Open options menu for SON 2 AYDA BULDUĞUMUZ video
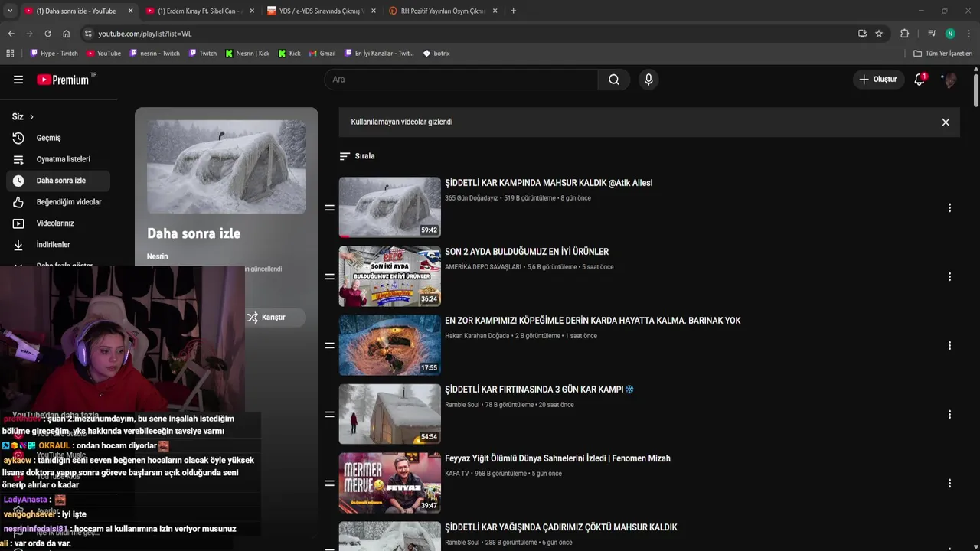Image resolution: width=980 pixels, height=551 pixels. pos(949,276)
